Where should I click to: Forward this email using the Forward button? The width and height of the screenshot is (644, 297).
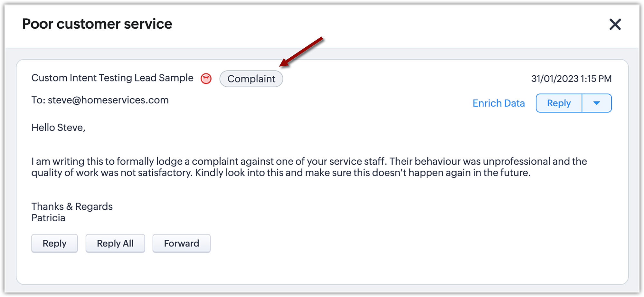(x=182, y=243)
